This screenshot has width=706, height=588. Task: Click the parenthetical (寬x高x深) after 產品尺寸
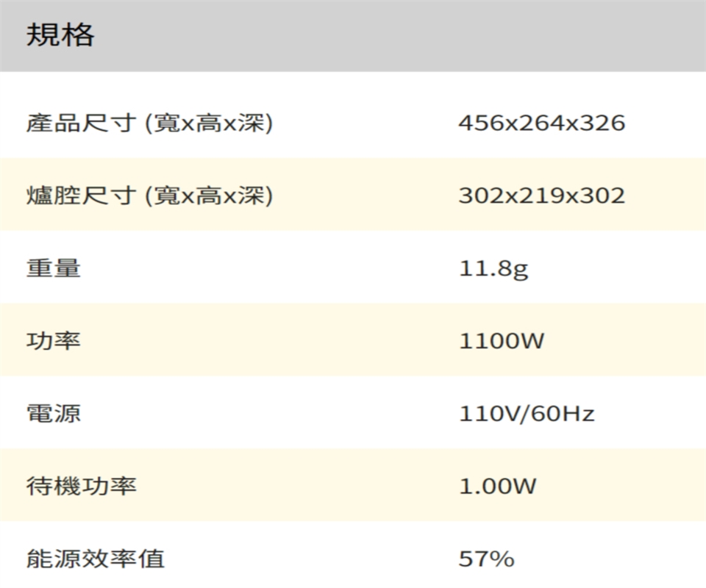click(209, 123)
